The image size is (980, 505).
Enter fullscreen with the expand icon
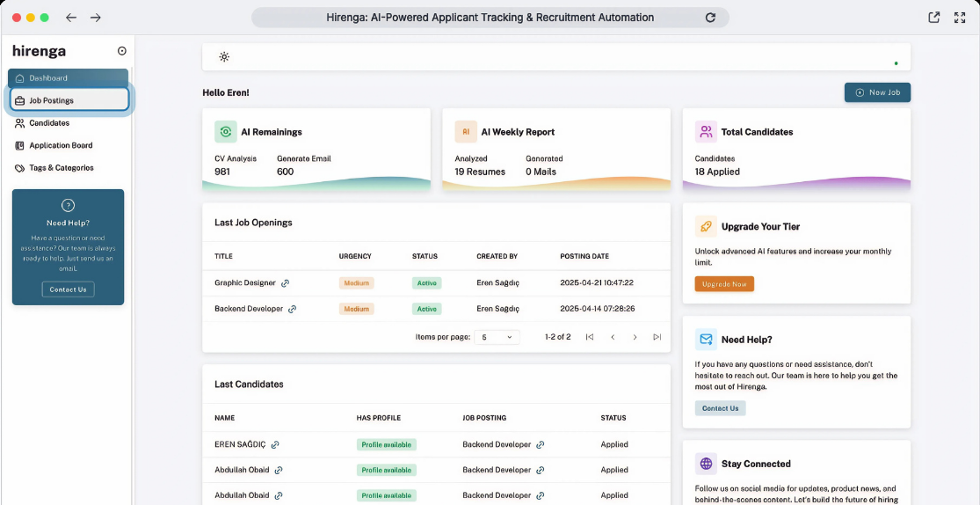pos(960,18)
